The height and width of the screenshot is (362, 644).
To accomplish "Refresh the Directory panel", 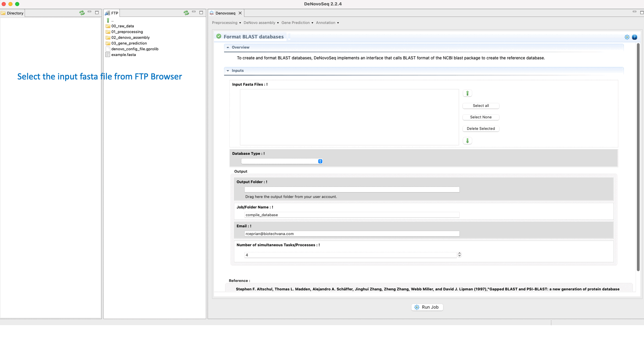I will pos(82,13).
